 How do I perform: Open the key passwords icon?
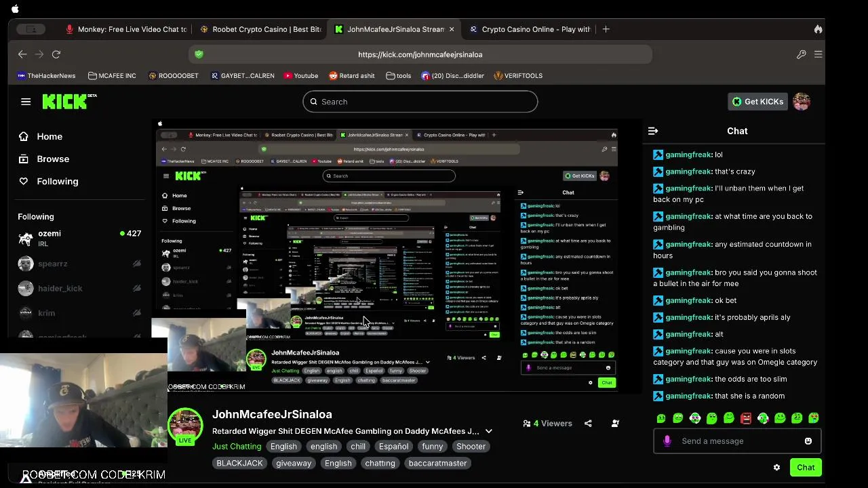click(x=801, y=54)
